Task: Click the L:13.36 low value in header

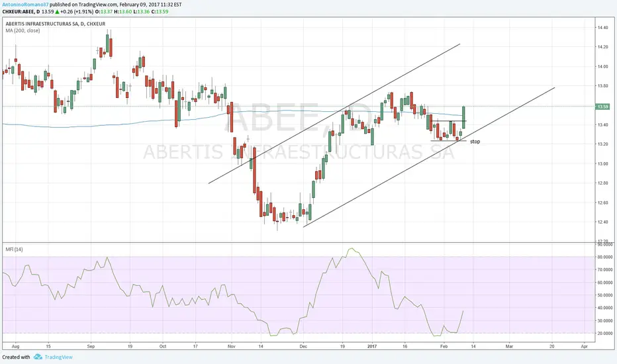Action: click(x=142, y=12)
